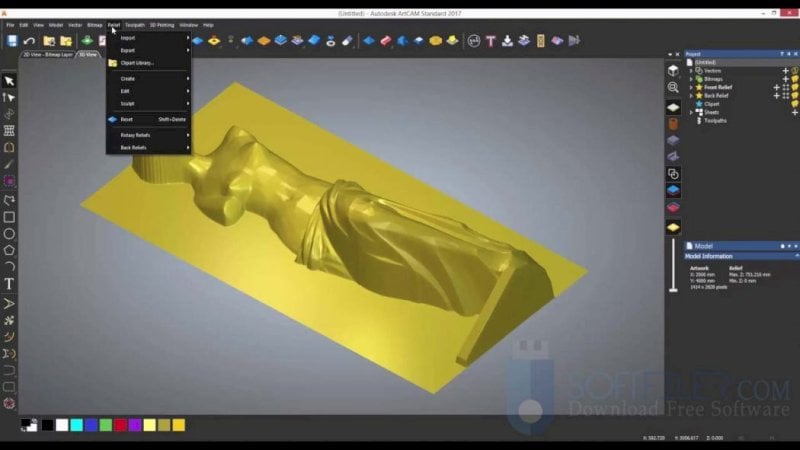Click the orange relief icon in top toolbar
Viewport: 800px width, 450px height.
(264, 41)
